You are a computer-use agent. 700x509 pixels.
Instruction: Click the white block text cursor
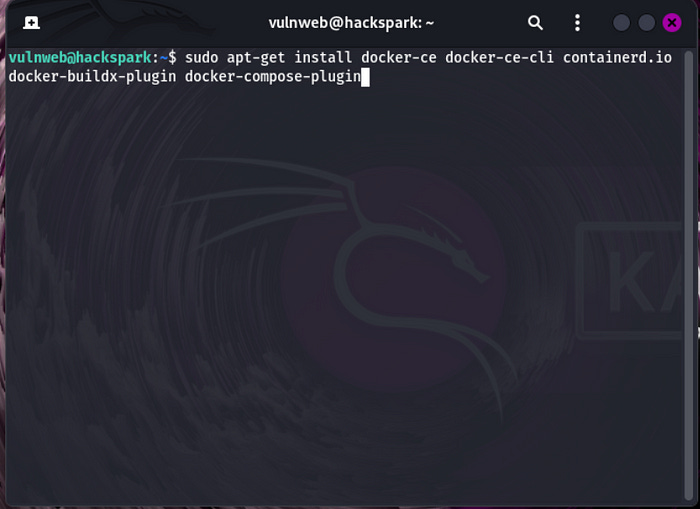365,77
